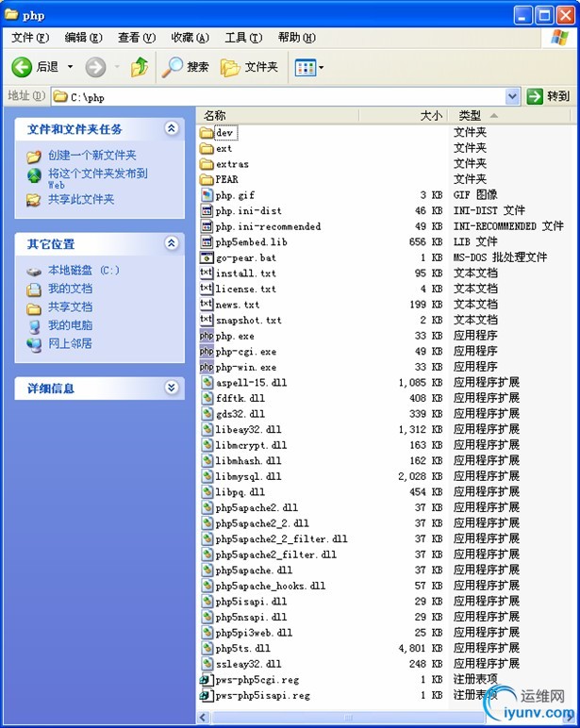Select the ext folder icon
The width and height of the screenshot is (580, 728).
click(207, 149)
